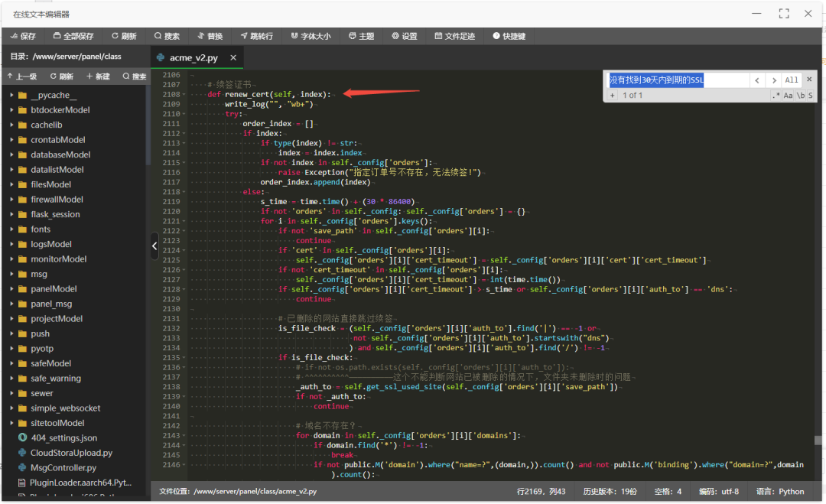The width and height of the screenshot is (826, 504).
Task: Click 全部保存 (save all) in the toolbar
Action: (x=73, y=36)
